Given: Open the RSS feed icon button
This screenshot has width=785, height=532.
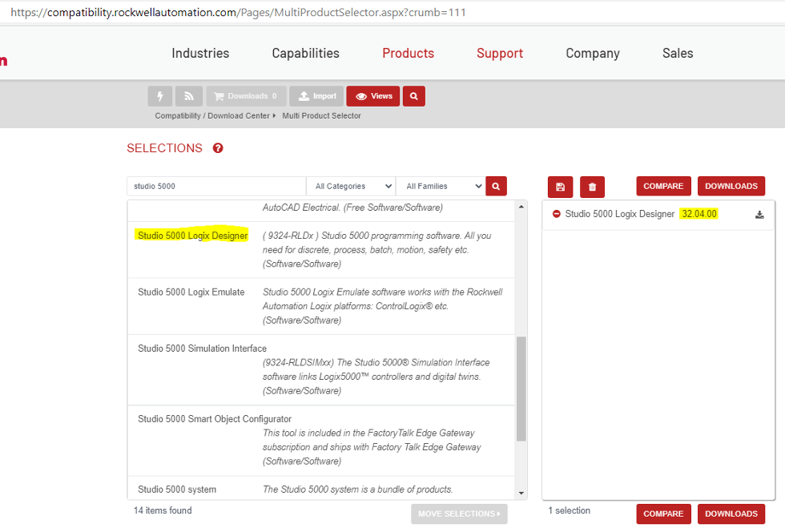Looking at the screenshot, I should click(x=189, y=96).
